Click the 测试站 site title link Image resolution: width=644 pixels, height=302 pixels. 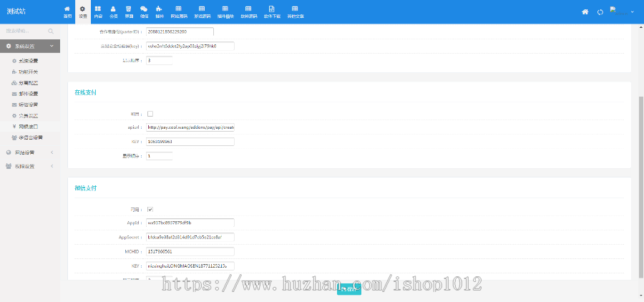point(27,12)
